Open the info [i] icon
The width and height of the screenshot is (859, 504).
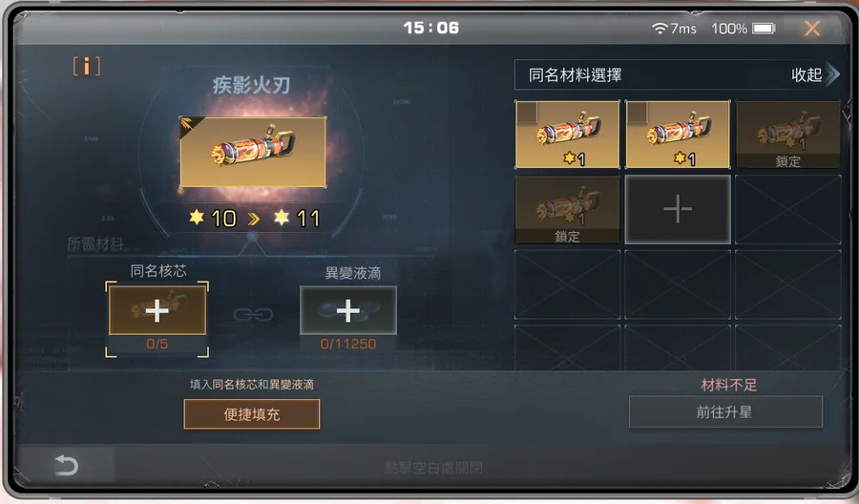point(87,66)
